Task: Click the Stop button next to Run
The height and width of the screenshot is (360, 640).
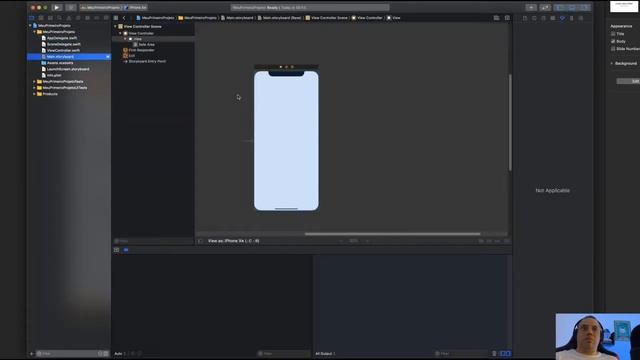Action: click(71, 7)
